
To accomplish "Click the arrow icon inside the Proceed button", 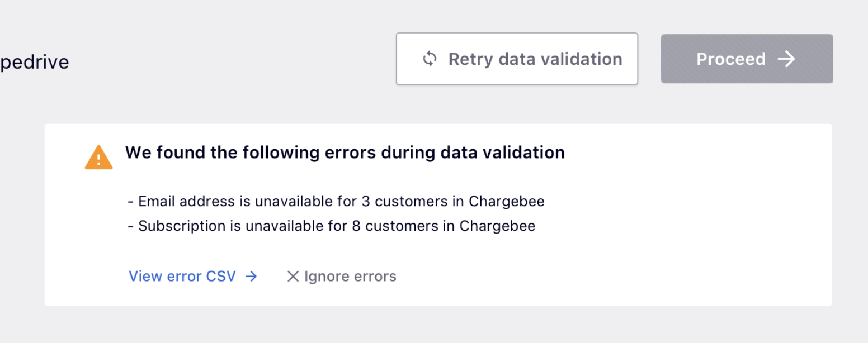I will 787,59.
